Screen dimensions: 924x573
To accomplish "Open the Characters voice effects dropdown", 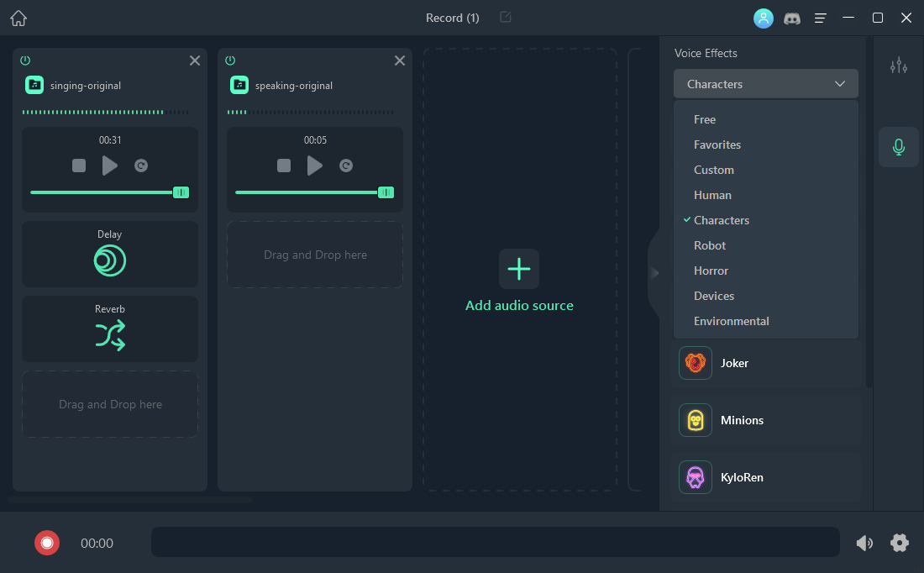I will (765, 83).
